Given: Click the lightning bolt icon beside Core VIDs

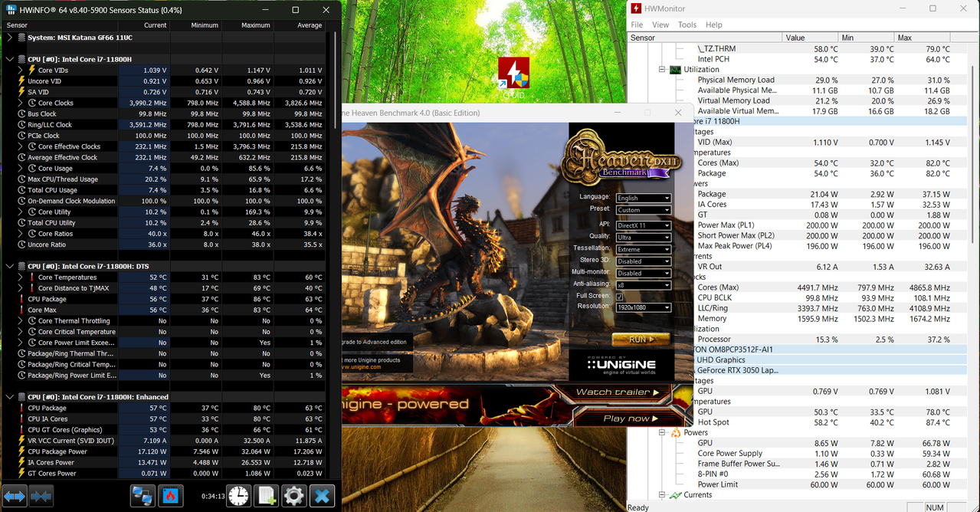Looking at the screenshot, I should pos(32,70).
